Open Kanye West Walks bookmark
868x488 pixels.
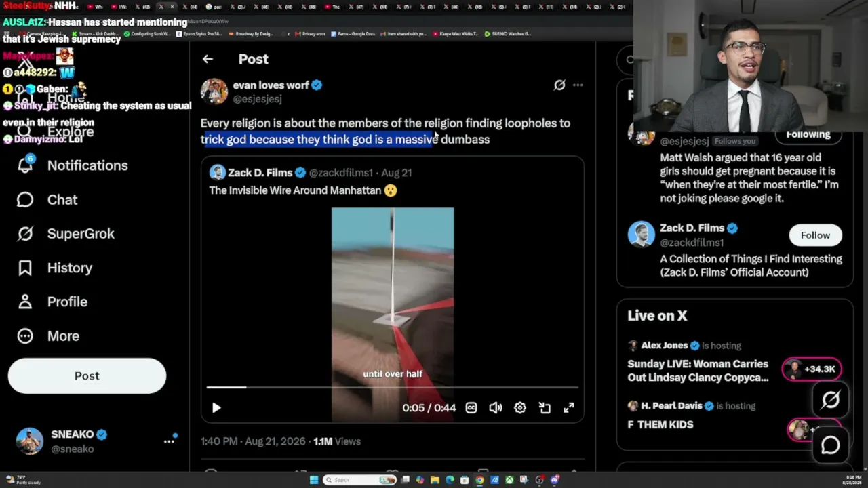tap(456, 33)
